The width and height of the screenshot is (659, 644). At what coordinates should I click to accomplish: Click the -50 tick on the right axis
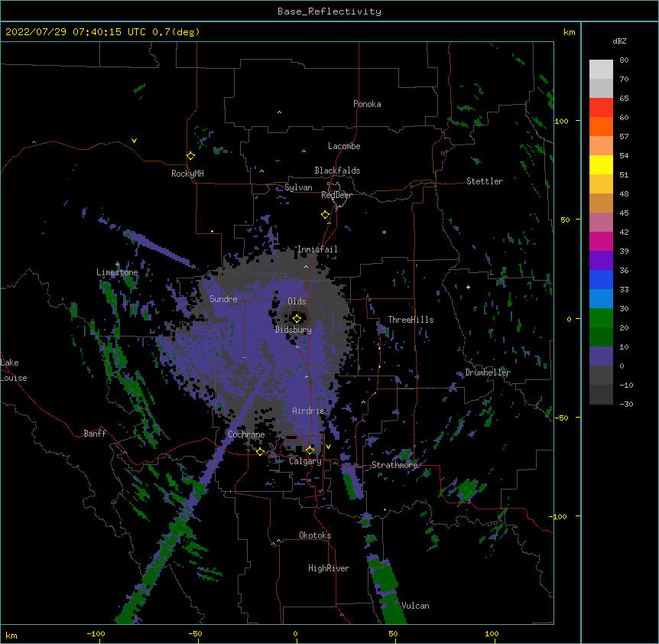[561, 418]
